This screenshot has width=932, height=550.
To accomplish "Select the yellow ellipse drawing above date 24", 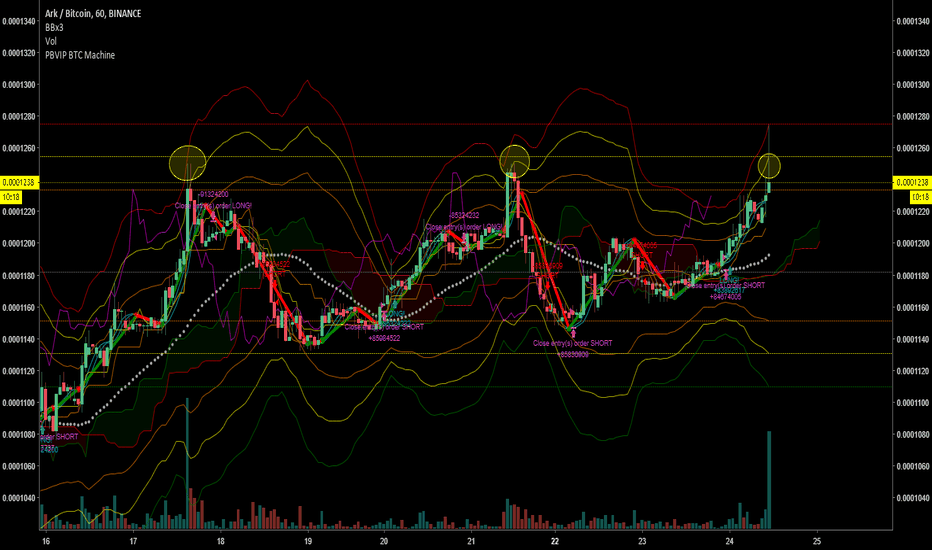I will 769,166.
